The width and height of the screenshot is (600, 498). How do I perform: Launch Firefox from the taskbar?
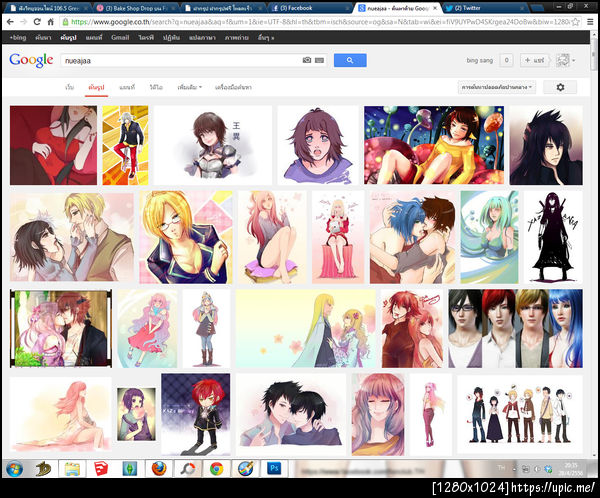(159, 469)
